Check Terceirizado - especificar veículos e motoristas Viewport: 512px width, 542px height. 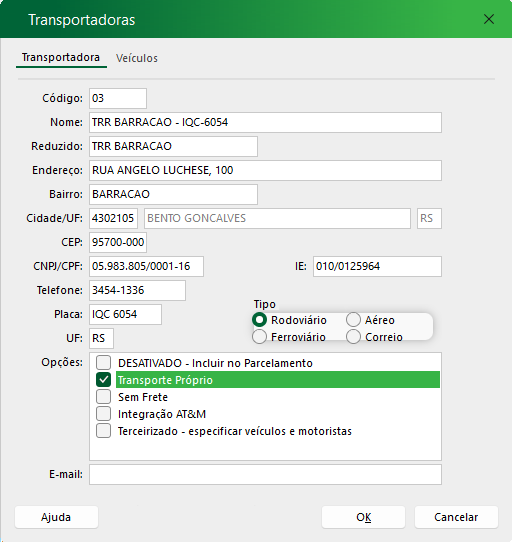point(103,431)
